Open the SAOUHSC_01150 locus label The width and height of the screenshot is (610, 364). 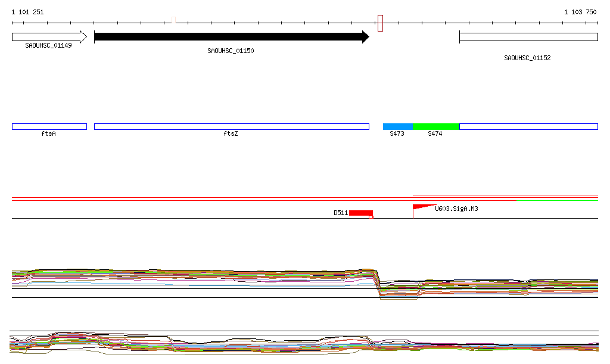point(231,51)
